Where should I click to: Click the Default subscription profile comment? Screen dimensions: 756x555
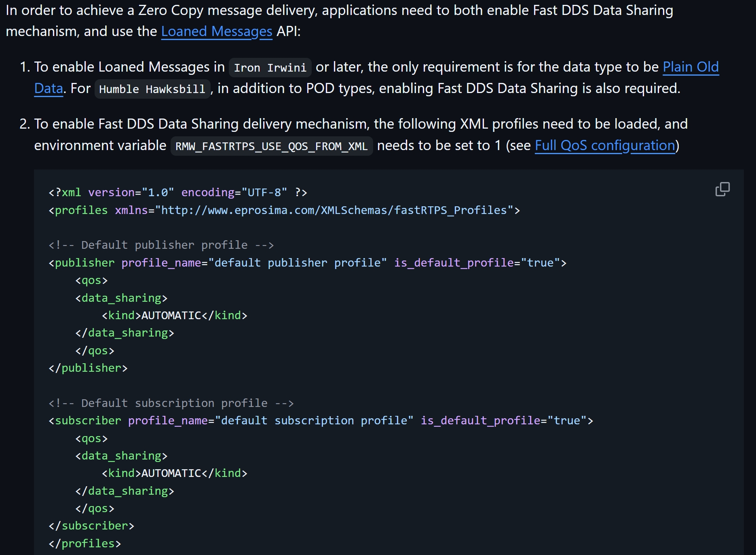(x=171, y=403)
